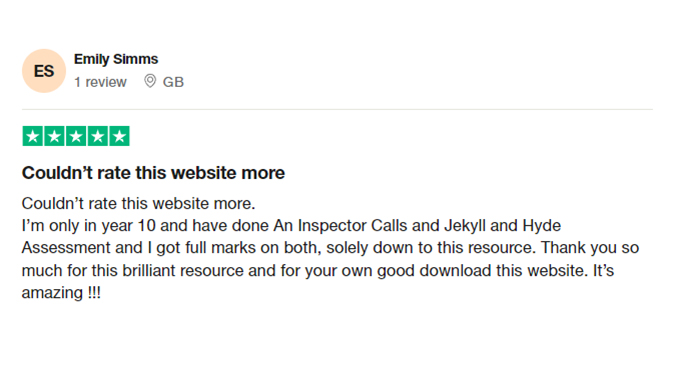
Task: Click the third green rating star
Action: [76, 136]
